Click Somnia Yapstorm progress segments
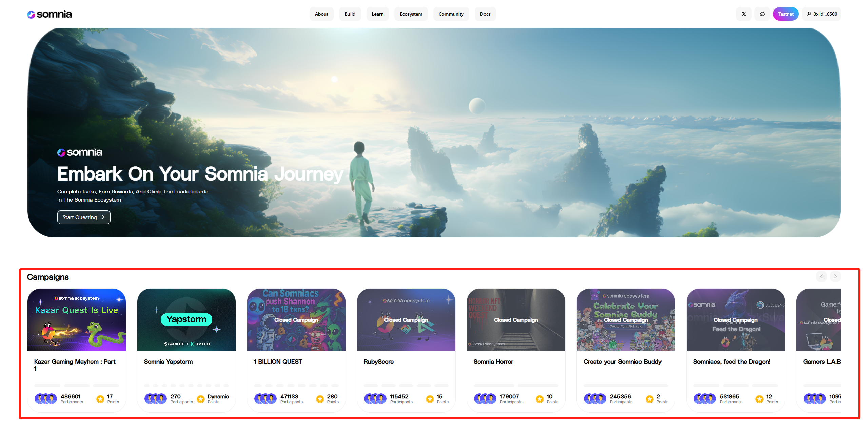Viewport: 868px width, 442px height. pyautogui.click(x=186, y=386)
